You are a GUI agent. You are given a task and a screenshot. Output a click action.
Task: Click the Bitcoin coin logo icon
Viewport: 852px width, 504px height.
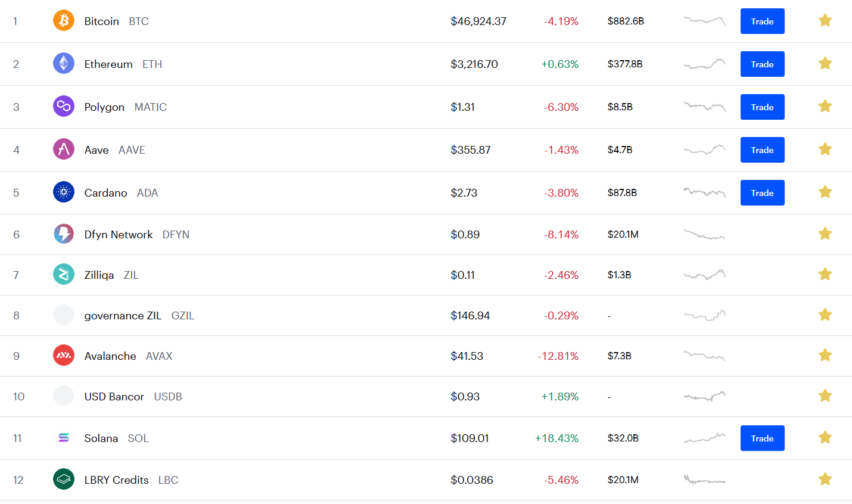coord(64,21)
